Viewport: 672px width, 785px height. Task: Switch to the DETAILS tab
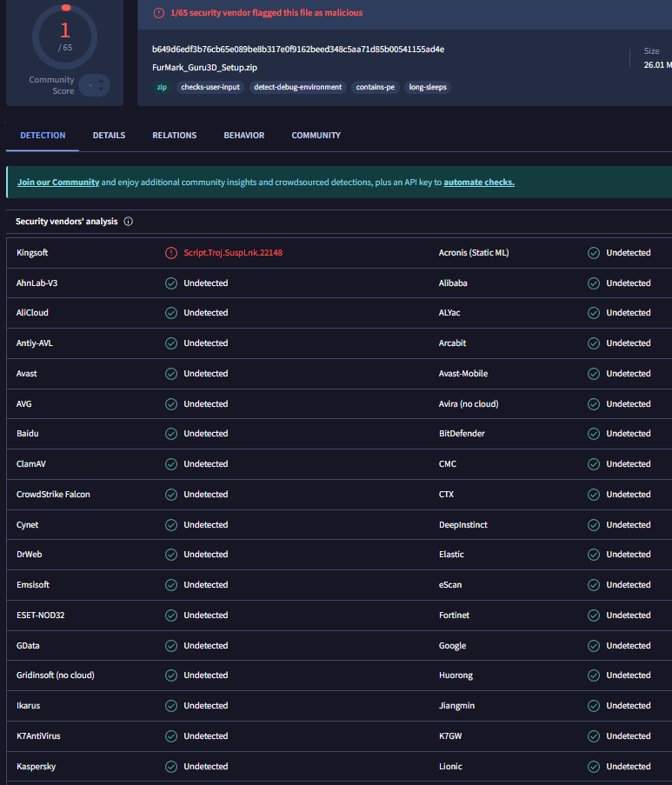pos(109,135)
